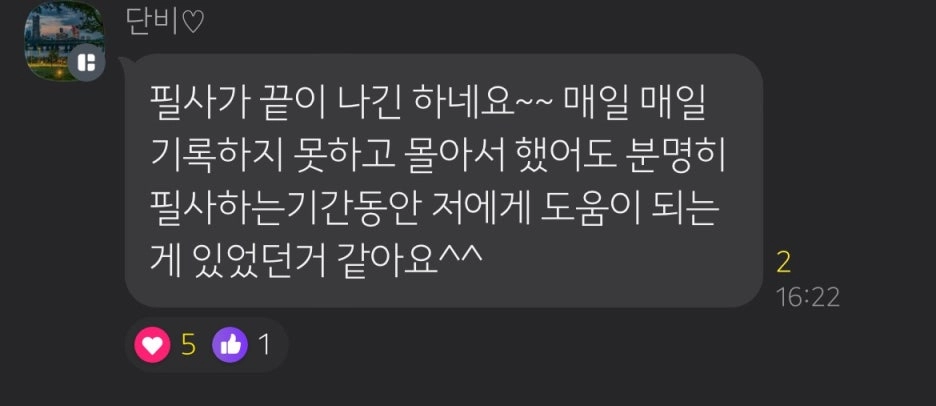Click the gray badge icon on the avatar
This screenshot has height=406, width=936.
87,63
